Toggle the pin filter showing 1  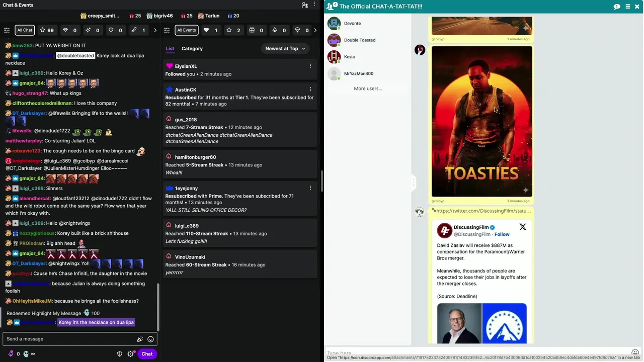138,30
